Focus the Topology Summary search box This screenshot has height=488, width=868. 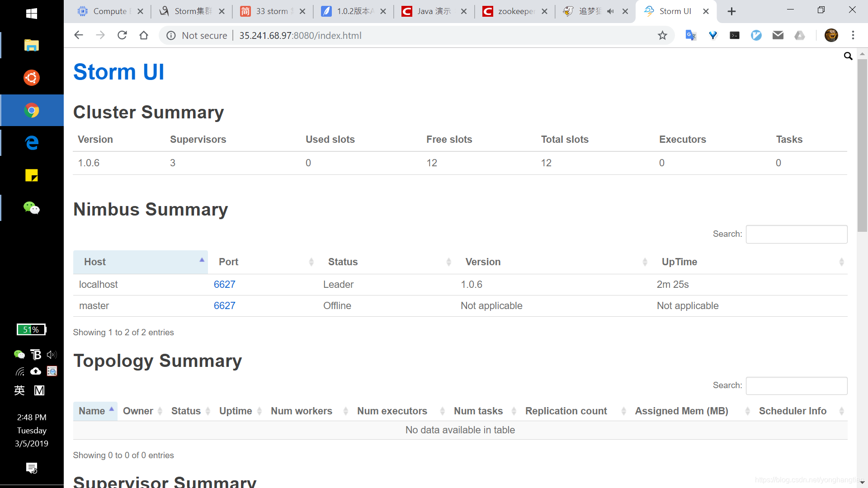797,385
